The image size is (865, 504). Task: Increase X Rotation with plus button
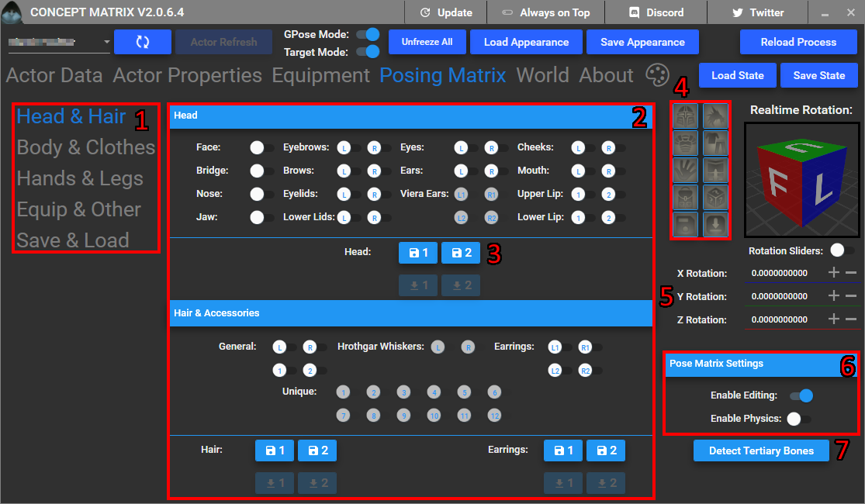[x=834, y=272]
